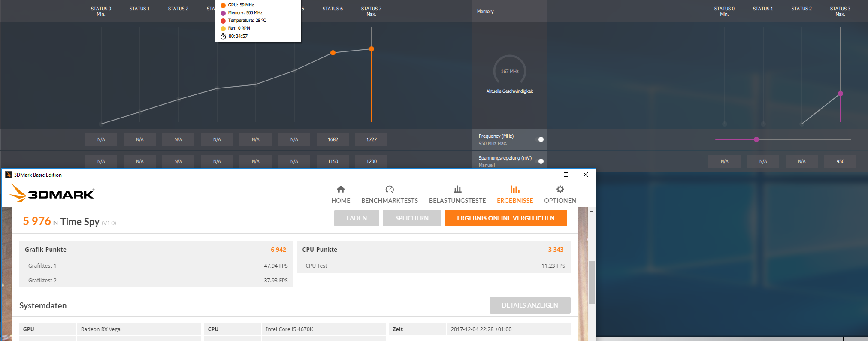This screenshot has width=868, height=341.
Task: Switch to the BELASTUNGSTESTS tab label
Action: (457, 201)
